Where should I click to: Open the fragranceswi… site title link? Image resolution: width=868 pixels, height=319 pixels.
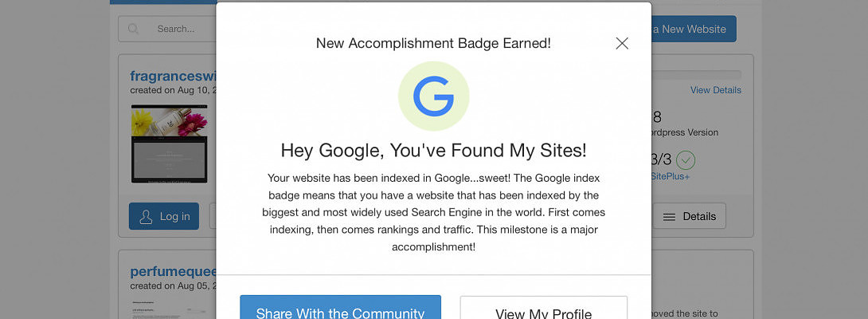(173, 76)
